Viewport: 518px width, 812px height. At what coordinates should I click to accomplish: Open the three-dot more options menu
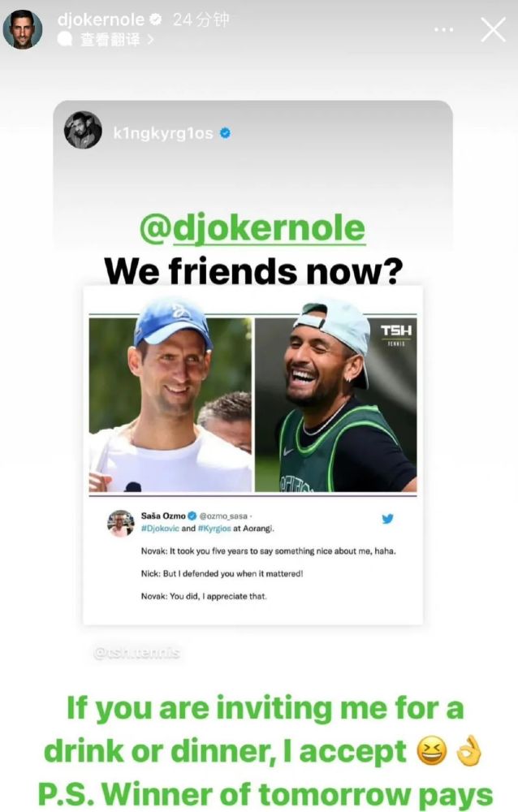(x=443, y=29)
